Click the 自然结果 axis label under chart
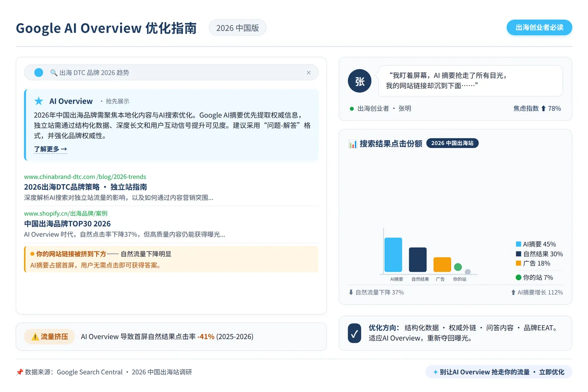 [x=420, y=279]
